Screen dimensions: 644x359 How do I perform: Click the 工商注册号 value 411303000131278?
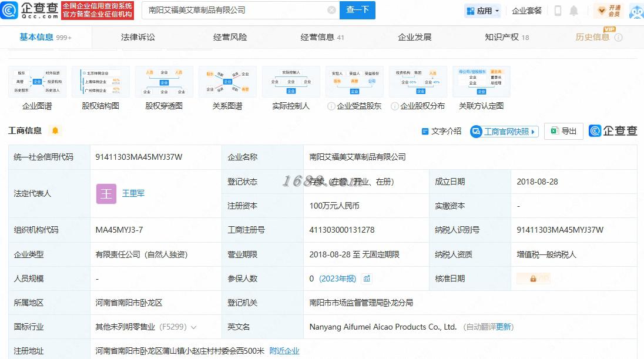click(342, 230)
